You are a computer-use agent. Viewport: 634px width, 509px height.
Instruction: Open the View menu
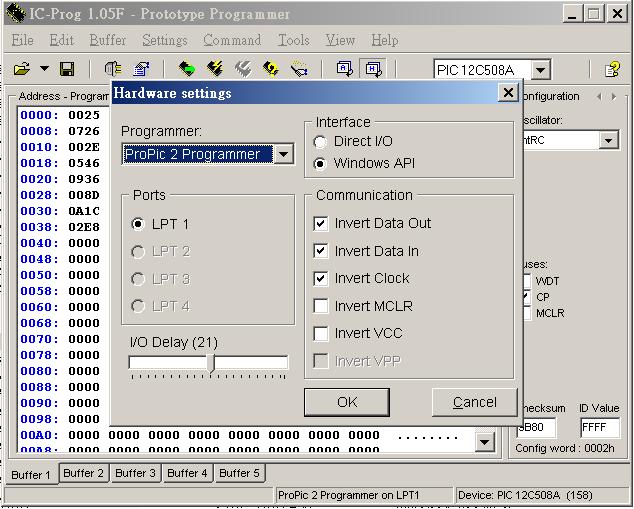[x=340, y=40]
